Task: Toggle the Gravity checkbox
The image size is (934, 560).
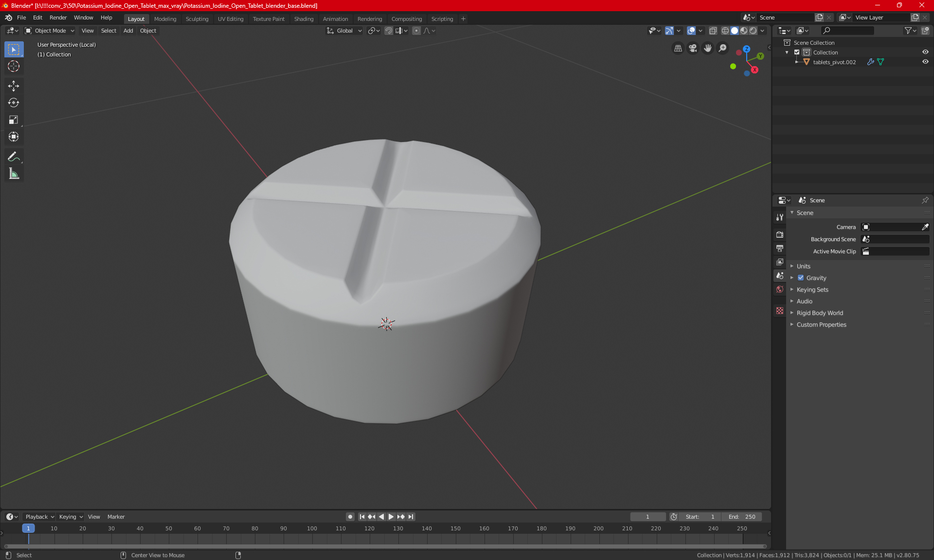Action: point(801,278)
